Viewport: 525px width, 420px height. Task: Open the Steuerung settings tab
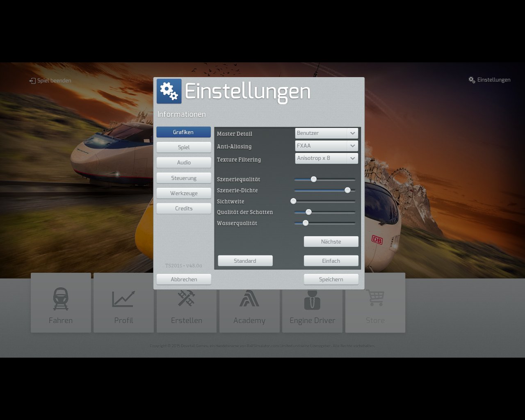[184, 178]
